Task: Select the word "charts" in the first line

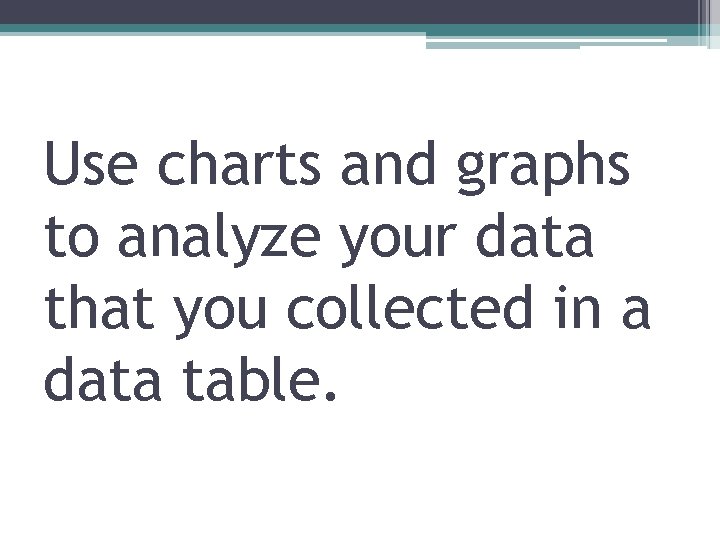Action: click(x=239, y=162)
